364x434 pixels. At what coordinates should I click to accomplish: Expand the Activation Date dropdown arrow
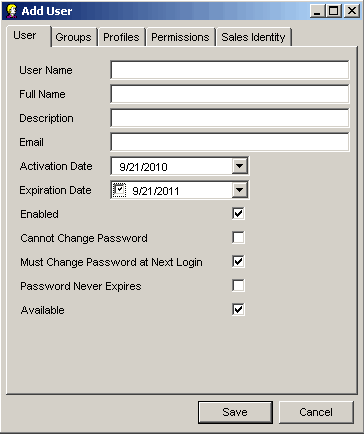tap(240, 166)
